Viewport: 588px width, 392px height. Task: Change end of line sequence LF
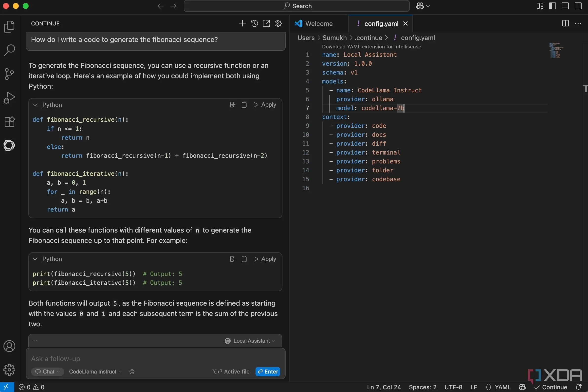tap(474, 387)
